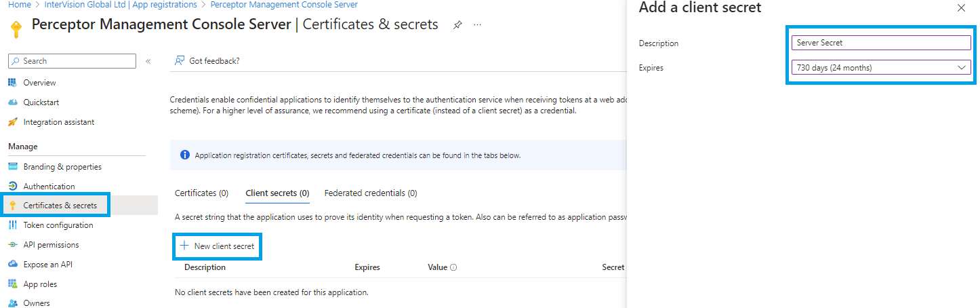
Task: Click the info icon next to Value column
Action: coord(453,267)
